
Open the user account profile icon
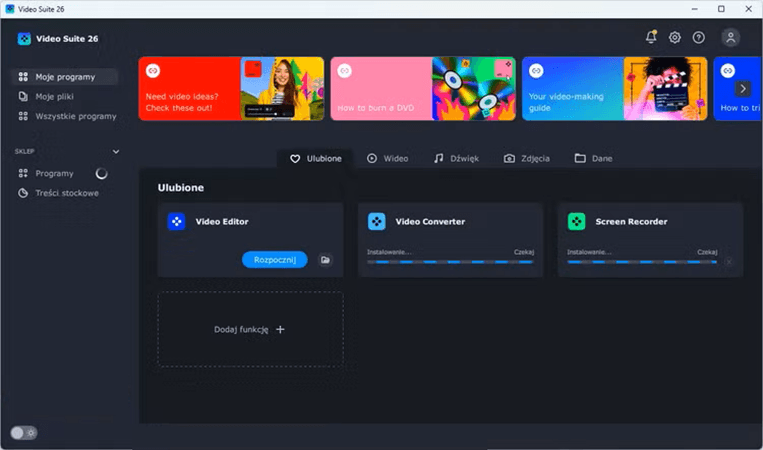(x=730, y=37)
